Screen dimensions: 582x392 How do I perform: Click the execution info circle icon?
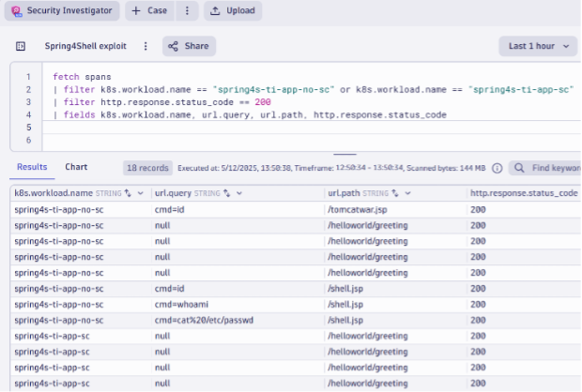coord(497,168)
